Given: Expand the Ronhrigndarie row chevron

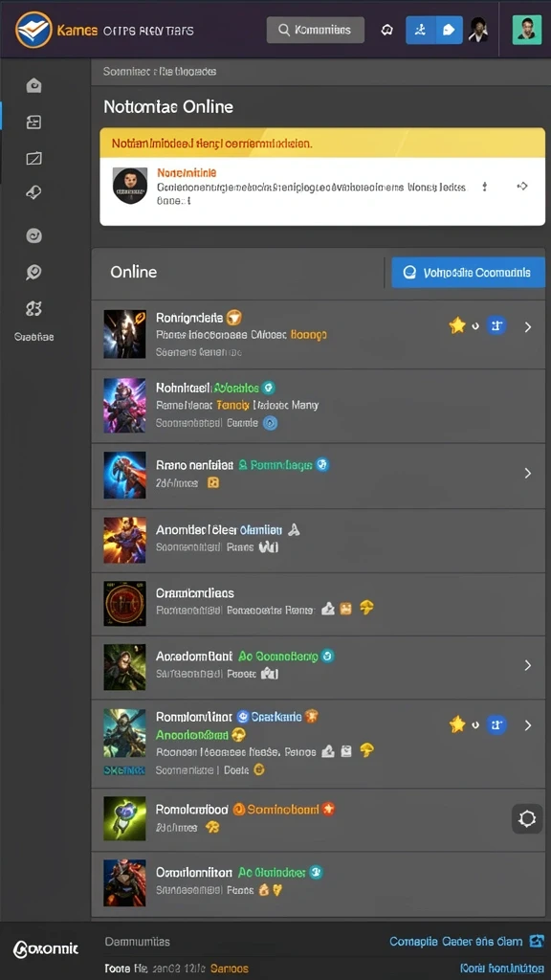Looking at the screenshot, I should (x=528, y=326).
